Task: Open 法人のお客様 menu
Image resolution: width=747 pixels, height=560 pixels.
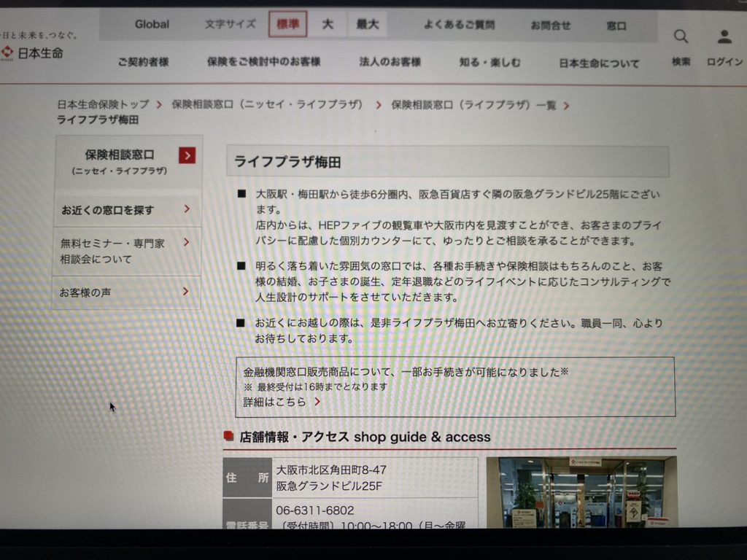Action: pos(390,62)
